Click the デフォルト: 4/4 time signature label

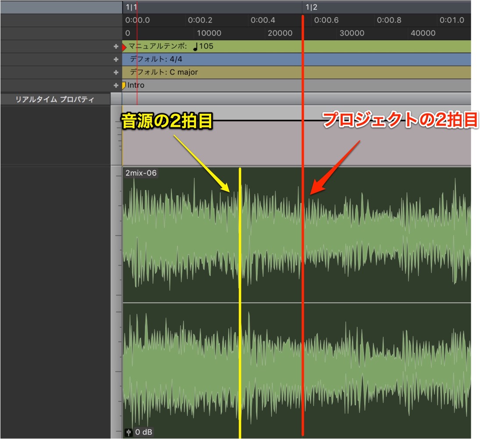coord(156,59)
